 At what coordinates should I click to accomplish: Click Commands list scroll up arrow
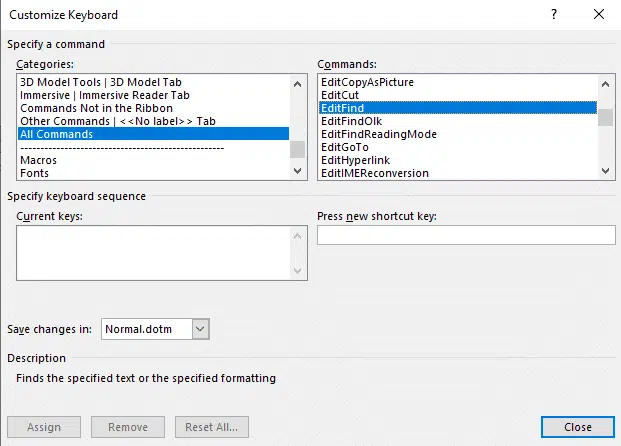[x=605, y=84]
